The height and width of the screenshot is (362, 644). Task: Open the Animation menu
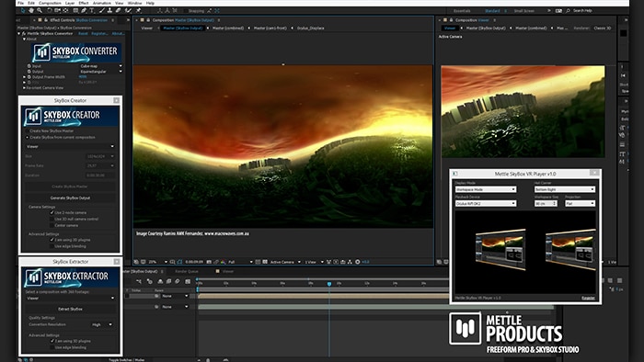pyautogui.click(x=102, y=3)
